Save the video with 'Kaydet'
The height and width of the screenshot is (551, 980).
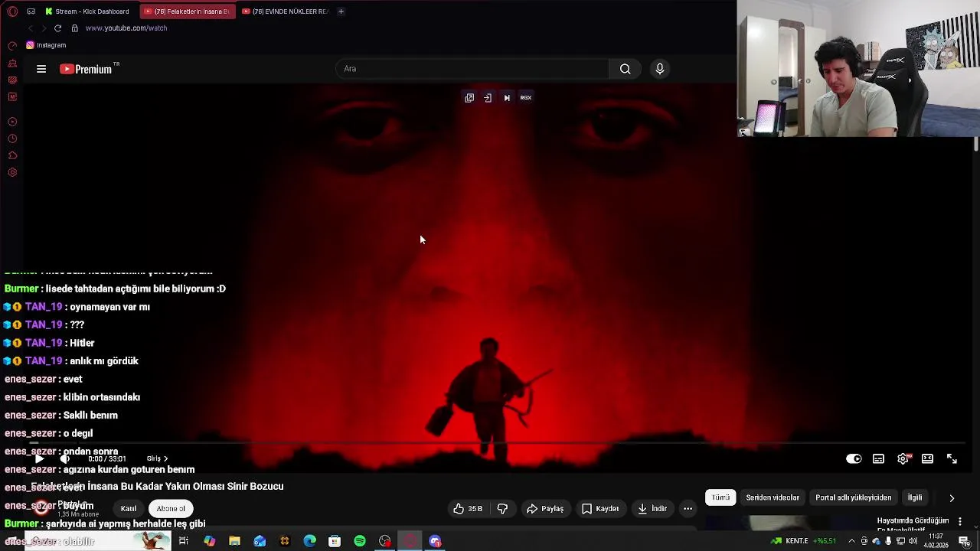point(600,509)
